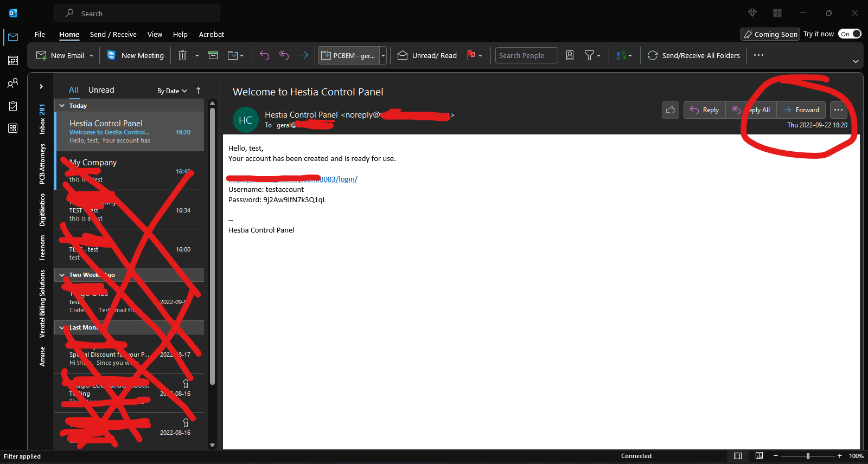This screenshot has height=464, width=868.
Task: Click the zoom slider handle
Action: pyautogui.click(x=808, y=456)
